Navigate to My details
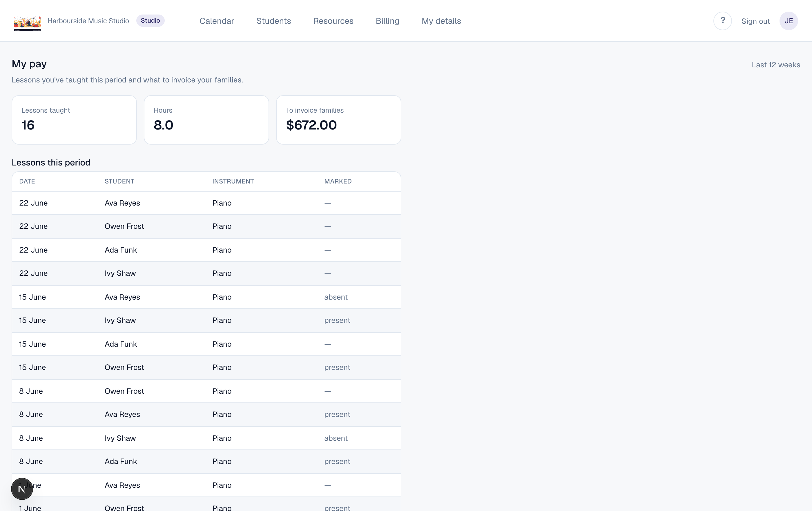The width and height of the screenshot is (812, 511). click(441, 21)
